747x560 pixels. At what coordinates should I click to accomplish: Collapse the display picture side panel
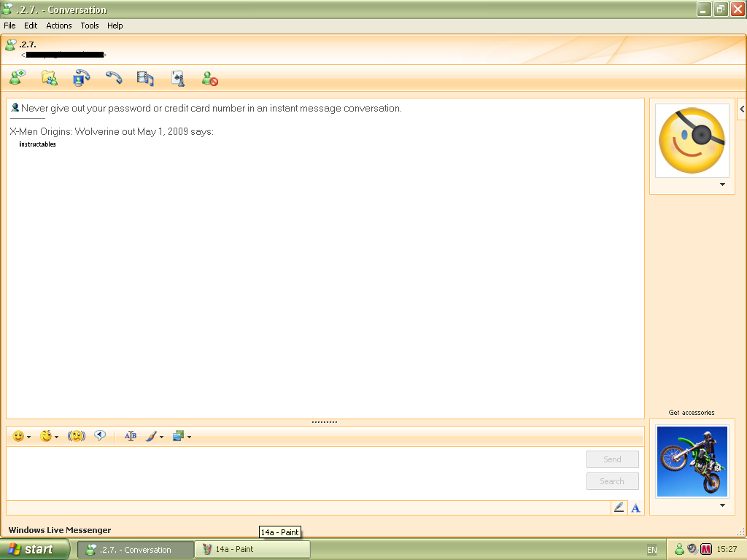(742, 109)
